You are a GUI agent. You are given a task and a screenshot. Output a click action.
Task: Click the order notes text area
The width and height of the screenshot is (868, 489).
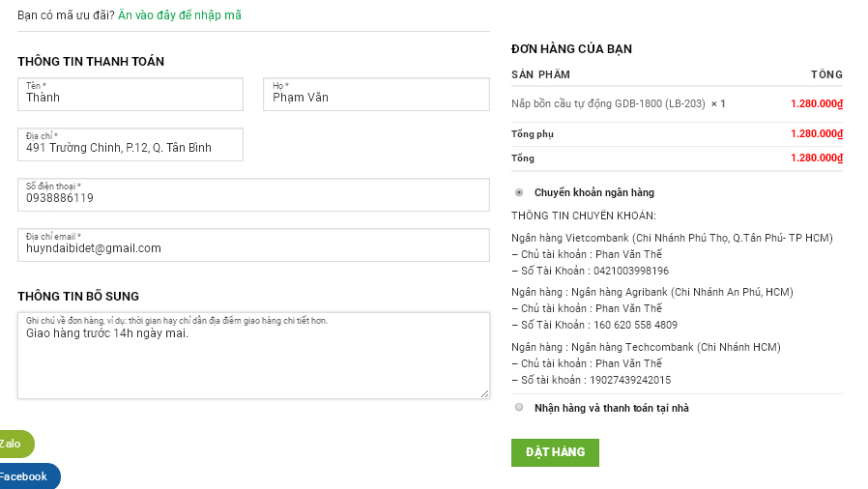click(x=253, y=360)
